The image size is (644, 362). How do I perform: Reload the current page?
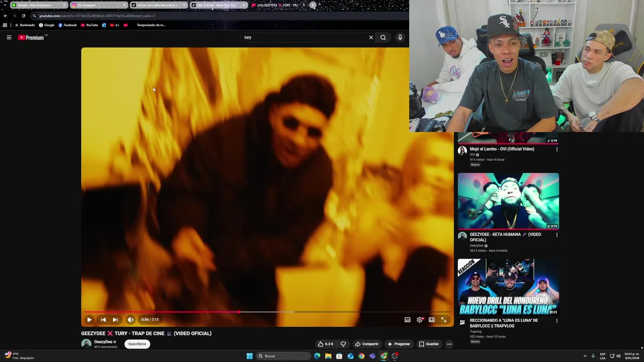(23, 16)
